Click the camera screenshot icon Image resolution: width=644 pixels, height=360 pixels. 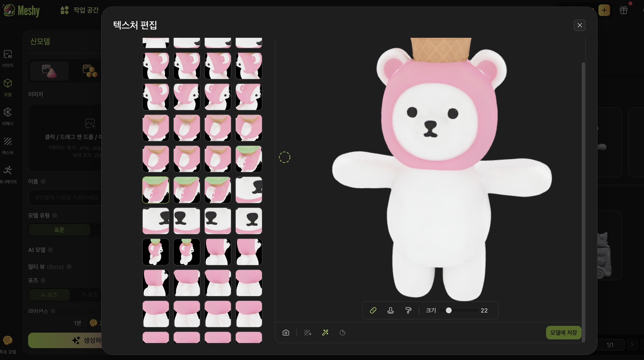286,333
